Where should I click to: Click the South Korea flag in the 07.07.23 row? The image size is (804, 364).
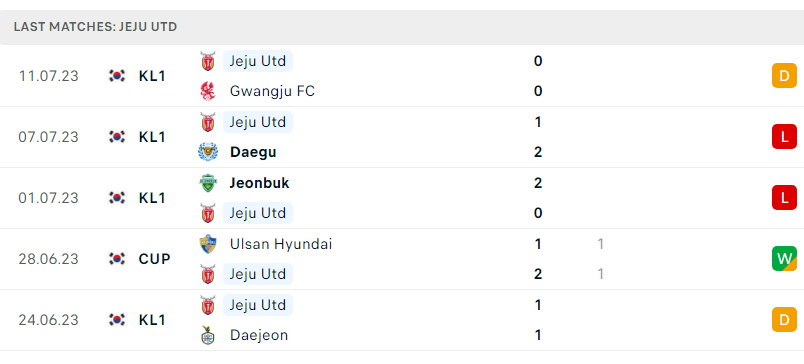[117, 137]
